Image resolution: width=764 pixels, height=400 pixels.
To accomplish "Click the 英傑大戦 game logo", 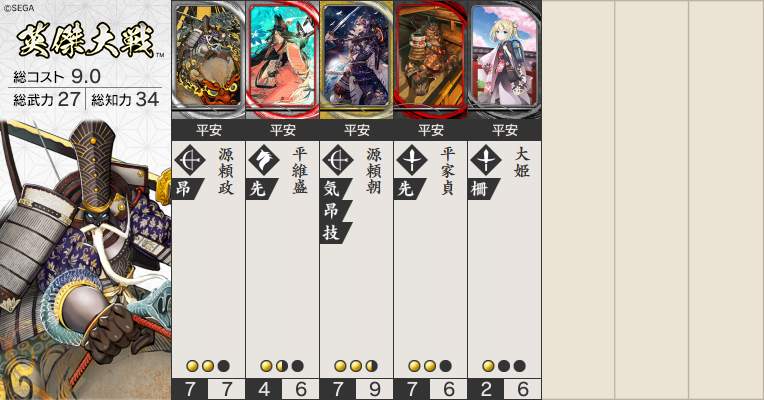I will point(87,41).
